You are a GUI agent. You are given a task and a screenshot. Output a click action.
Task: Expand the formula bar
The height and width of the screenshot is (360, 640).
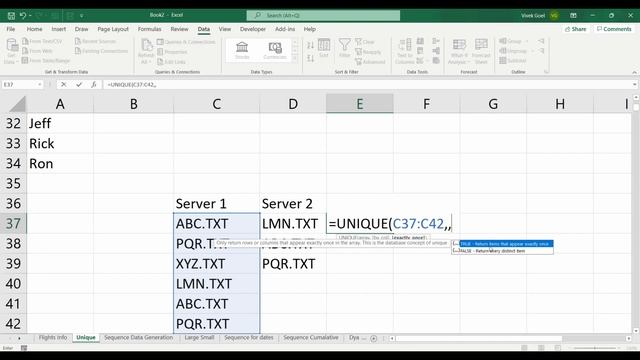635,84
